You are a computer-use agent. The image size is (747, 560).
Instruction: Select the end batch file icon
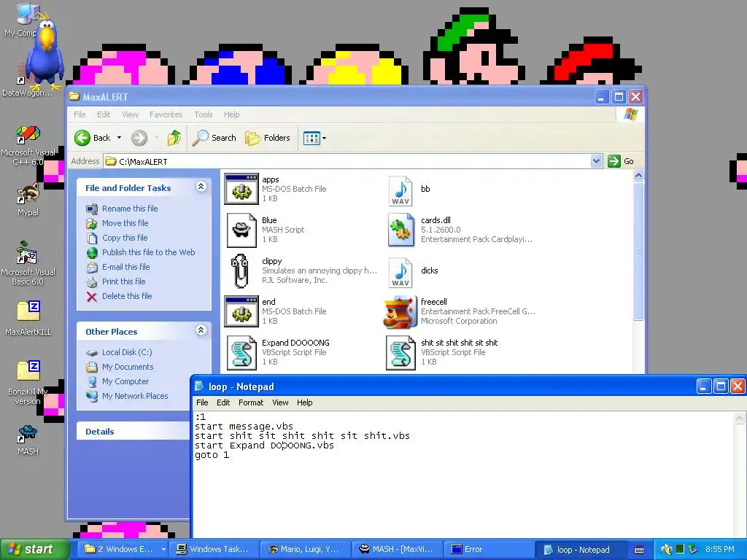[241, 311]
